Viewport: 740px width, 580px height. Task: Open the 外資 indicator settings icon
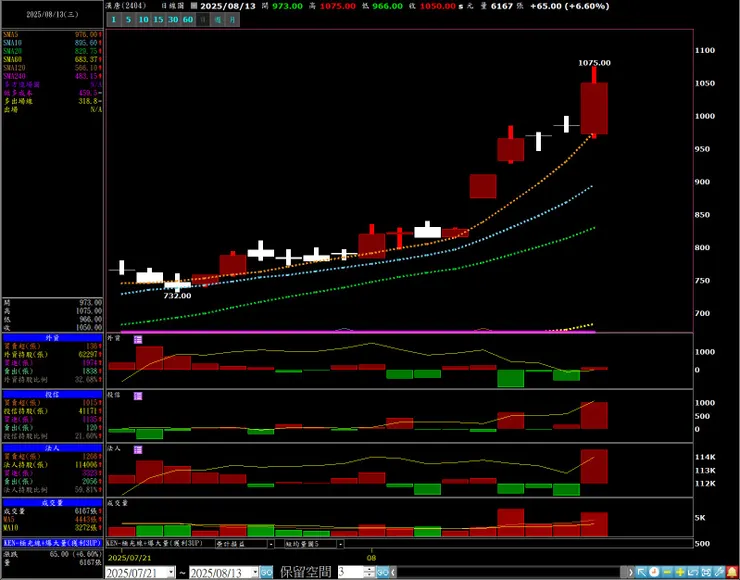pos(138,339)
